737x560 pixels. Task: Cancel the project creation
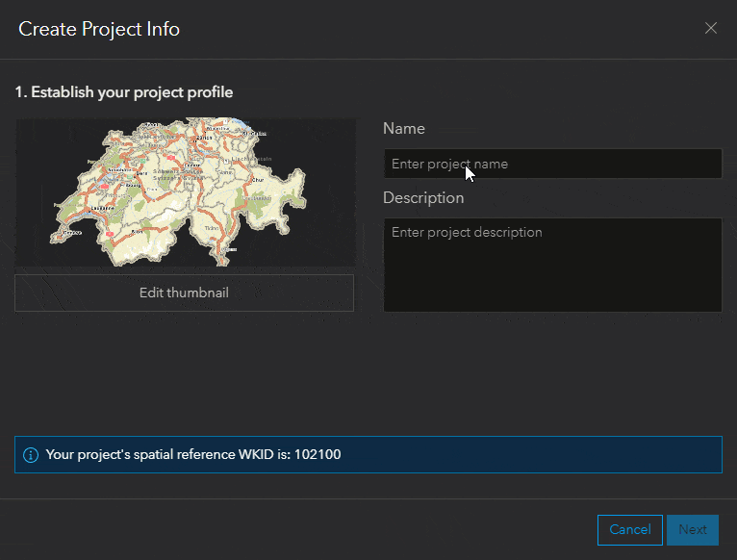click(629, 529)
